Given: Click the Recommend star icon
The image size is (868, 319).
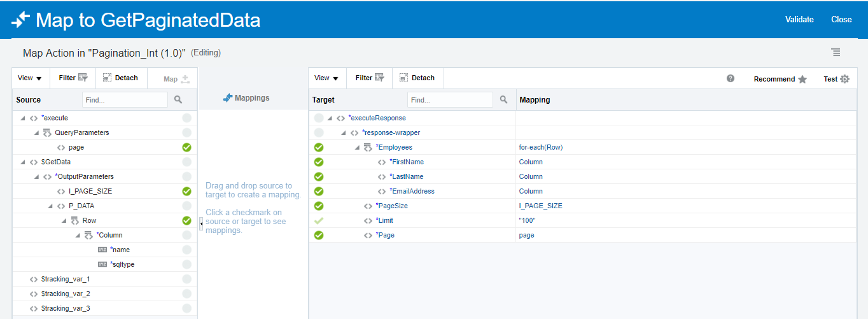Looking at the screenshot, I should [x=802, y=79].
